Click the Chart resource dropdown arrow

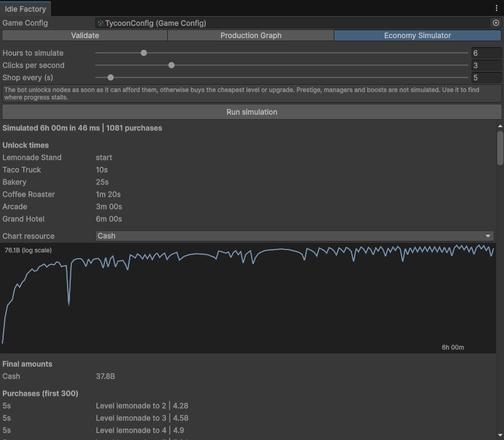click(x=488, y=236)
